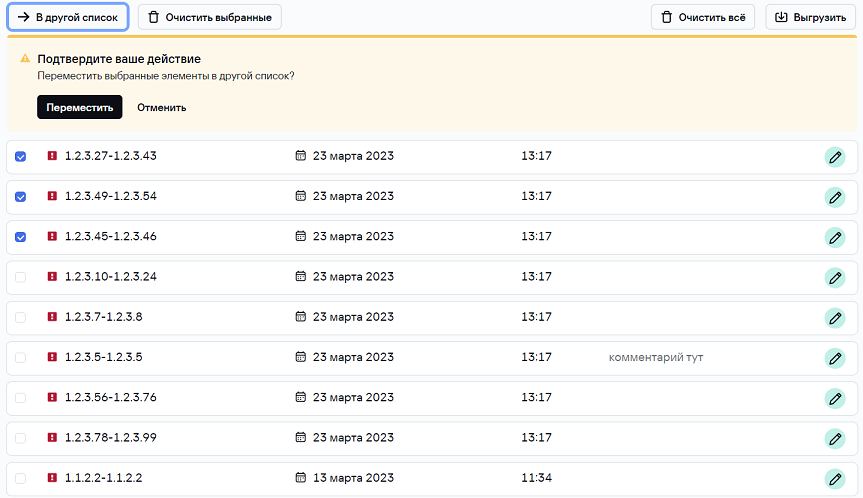Select the 1.2.3.5-1.2.3.5 row checkbox
863x498 pixels.
click(x=20, y=357)
